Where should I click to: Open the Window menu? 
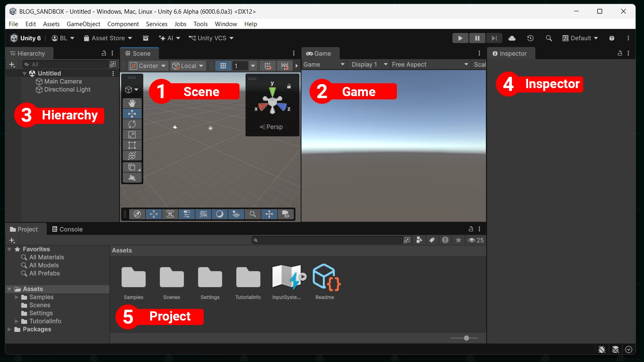click(226, 24)
